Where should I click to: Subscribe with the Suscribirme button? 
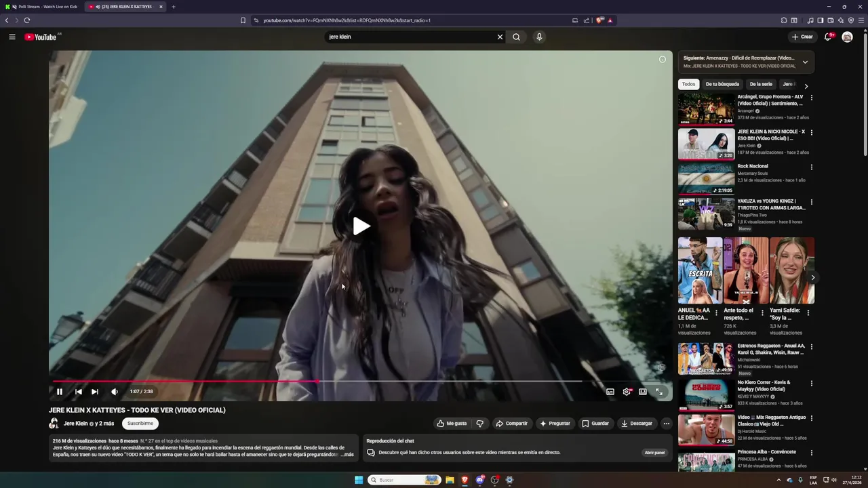[140, 424]
